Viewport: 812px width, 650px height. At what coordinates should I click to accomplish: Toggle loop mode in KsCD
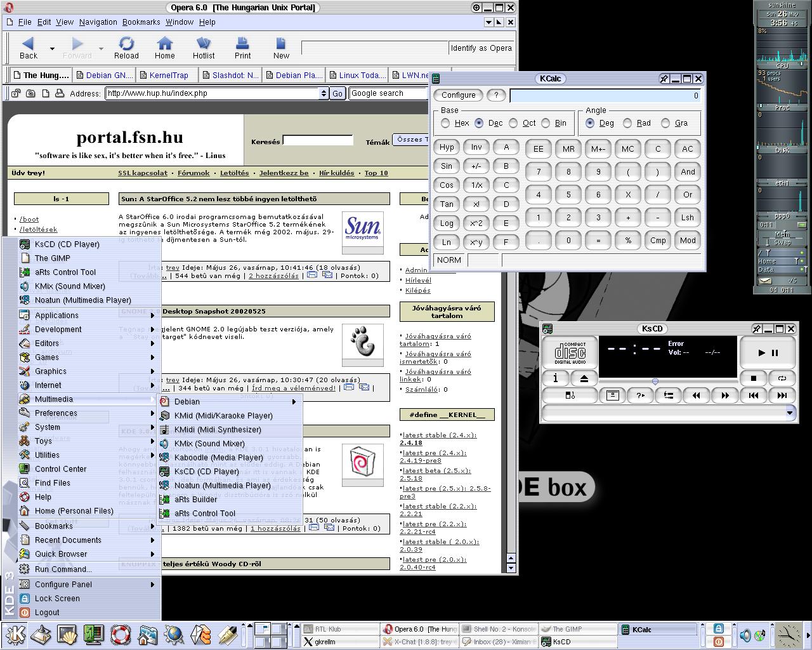coord(782,378)
